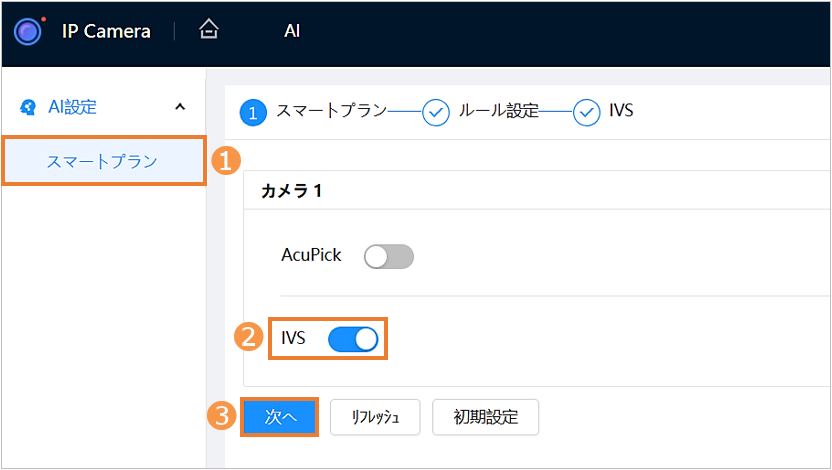832x470 pixels.
Task: Collapse the AI設定 section chevron
Action: pyautogui.click(x=180, y=107)
